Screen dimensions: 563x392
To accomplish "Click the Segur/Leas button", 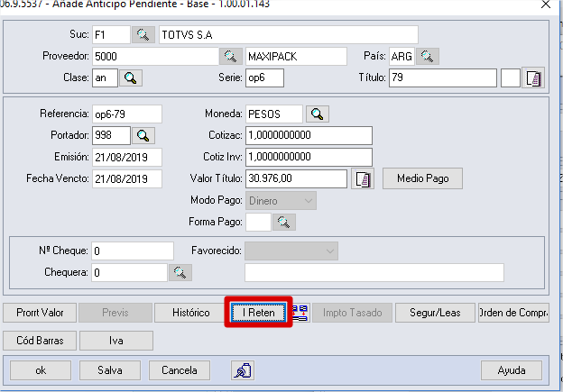I will (x=435, y=313).
